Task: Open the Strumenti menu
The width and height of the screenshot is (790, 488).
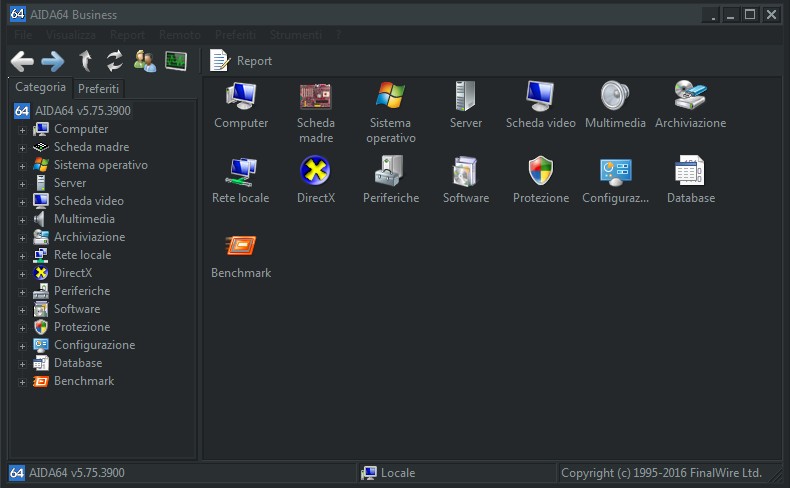Action: pyautogui.click(x=296, y=35)
